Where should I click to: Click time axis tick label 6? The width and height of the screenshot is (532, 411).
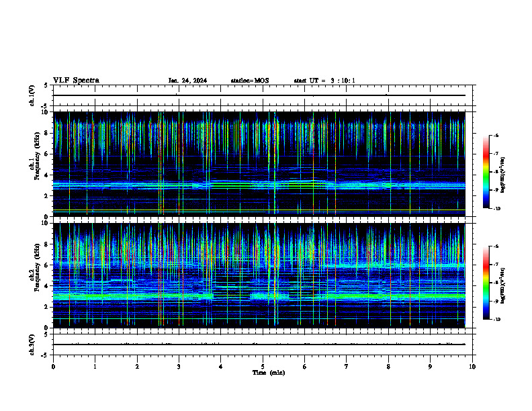tap(305, 367)
